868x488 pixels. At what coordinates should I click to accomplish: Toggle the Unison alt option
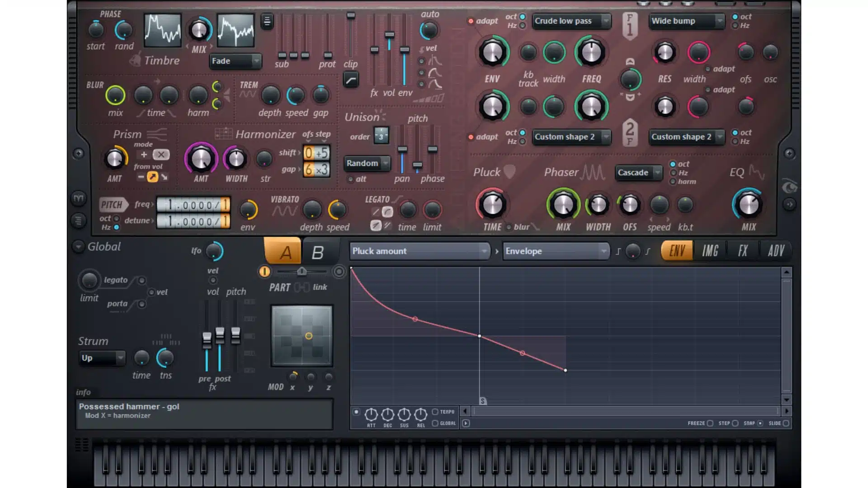coord(350,179)
